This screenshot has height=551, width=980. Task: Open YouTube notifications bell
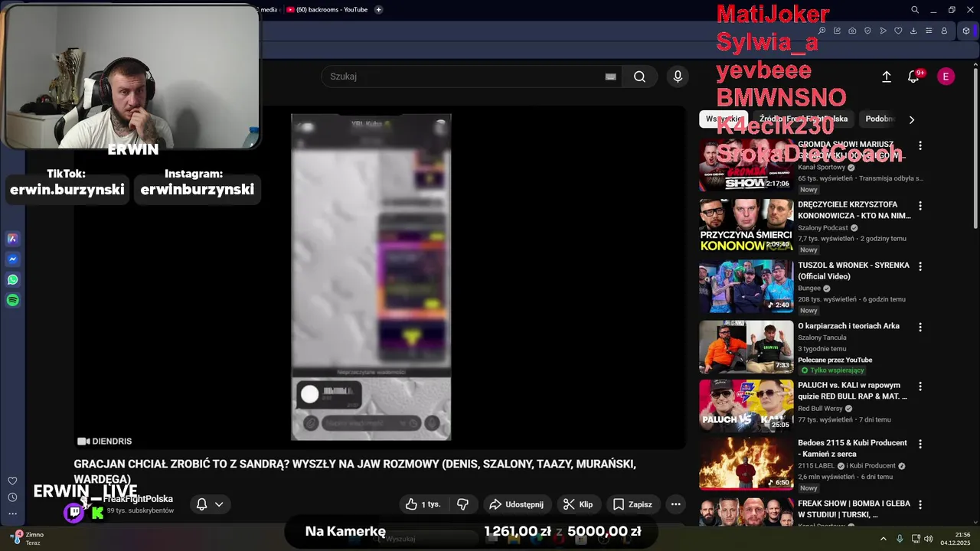pos(913,77)
